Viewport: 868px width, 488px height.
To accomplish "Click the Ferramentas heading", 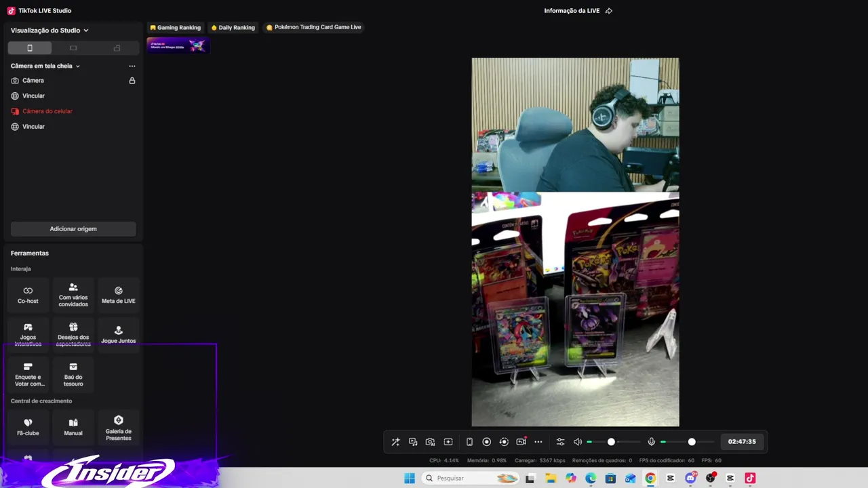I will pyautogui.click(x=30, y=253).
